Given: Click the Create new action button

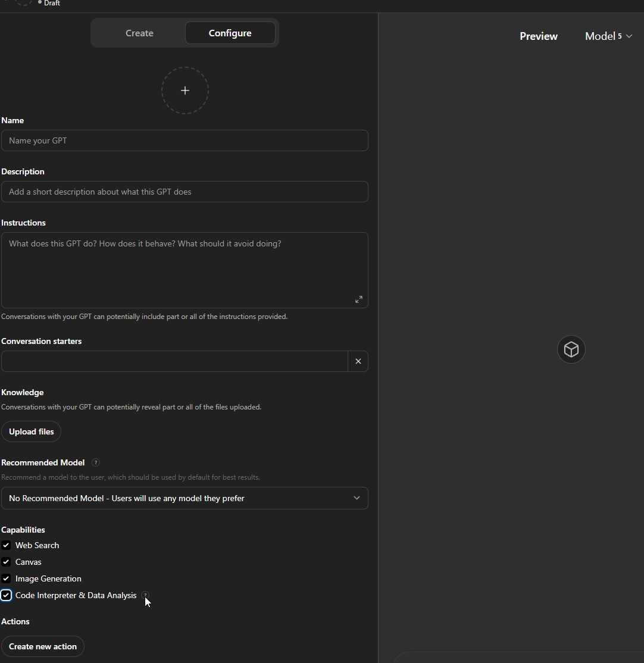Looking at the screenshot, I should tap(43, 646).
